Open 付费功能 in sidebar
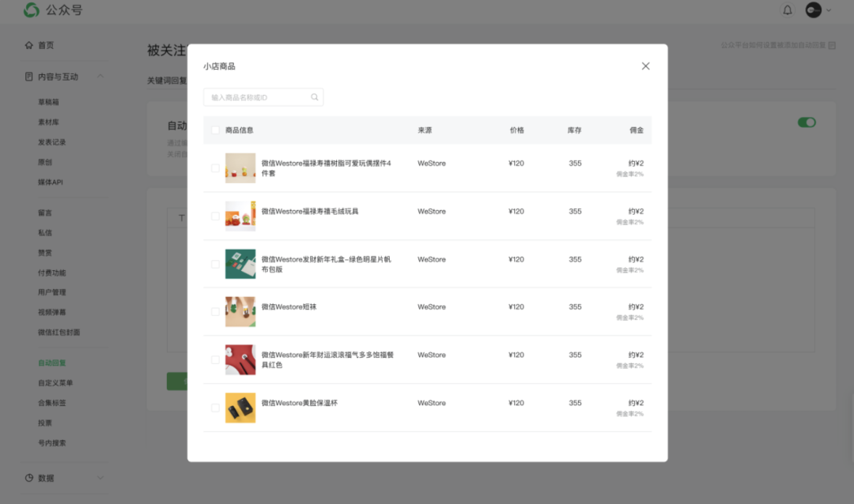This screenshot has width=854, height=504. (51, 273)
